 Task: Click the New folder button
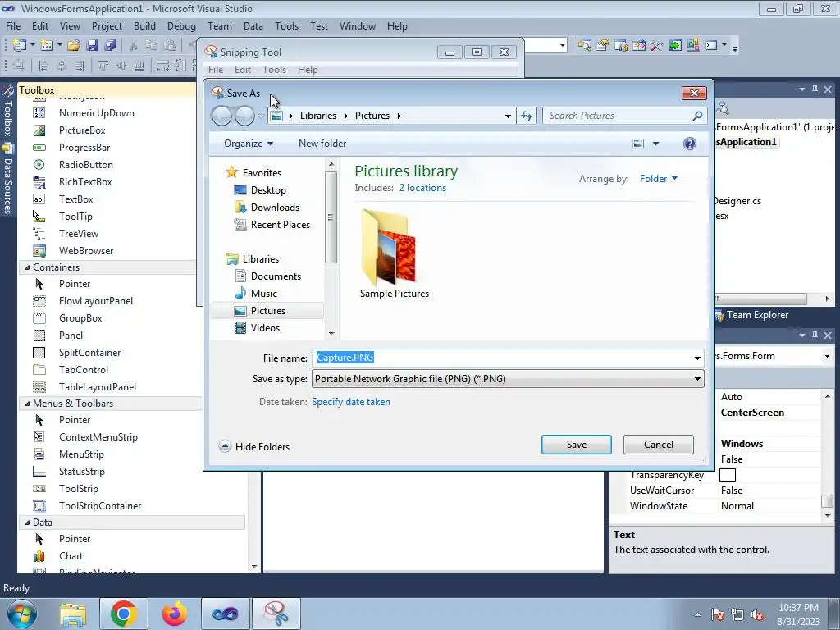point(322,144)
